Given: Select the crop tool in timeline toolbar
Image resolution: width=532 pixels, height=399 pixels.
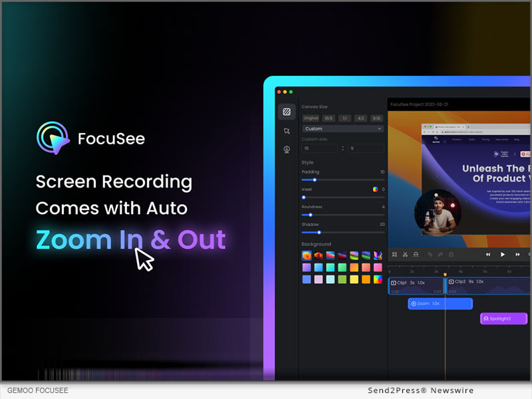Looking at the screenshot, I should coord(395,254).
